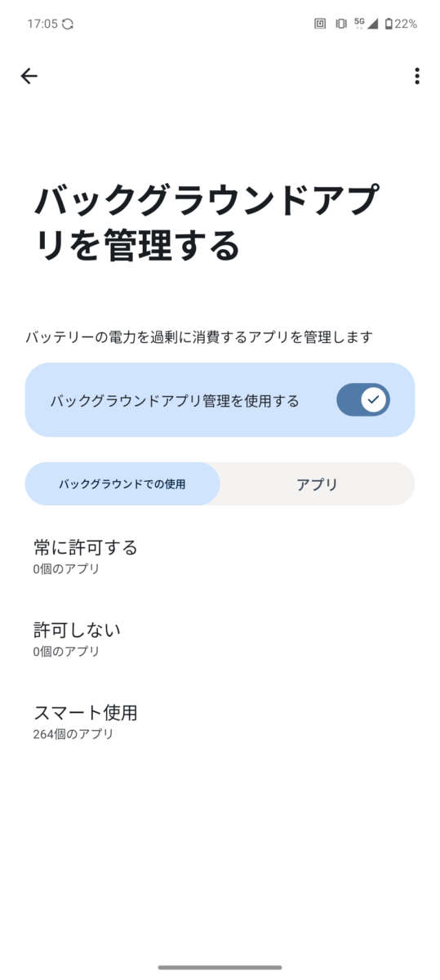Open the スマート使用 app list

[220, 722]
